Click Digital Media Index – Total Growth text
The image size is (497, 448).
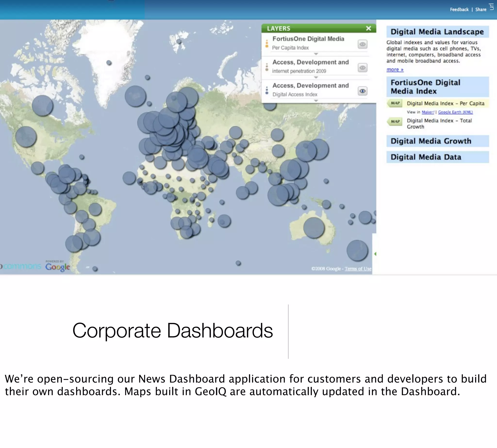[x=439, y=124]
